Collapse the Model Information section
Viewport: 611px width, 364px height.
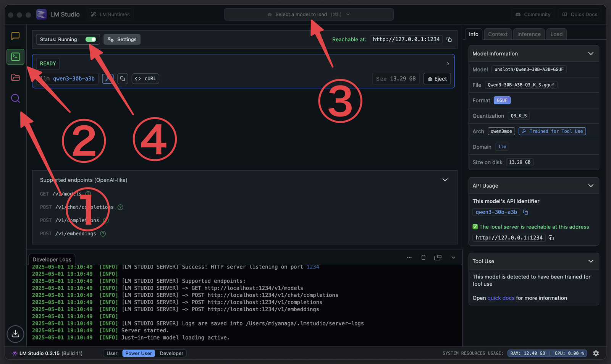591,53
